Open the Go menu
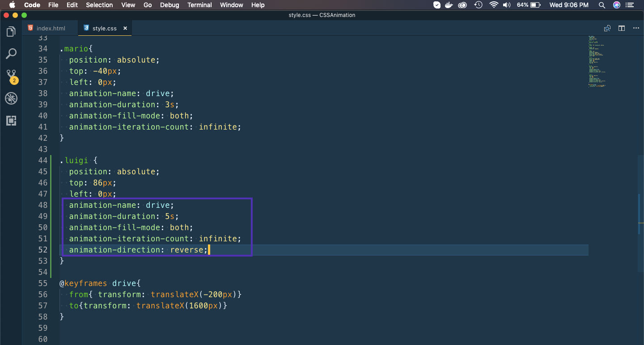644x345 pixels. [148, 5]
